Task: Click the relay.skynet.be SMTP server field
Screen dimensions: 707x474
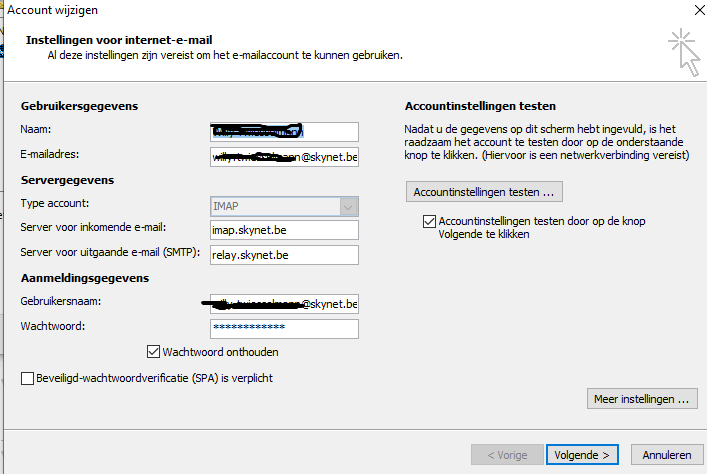Action: tap(284, 255)
